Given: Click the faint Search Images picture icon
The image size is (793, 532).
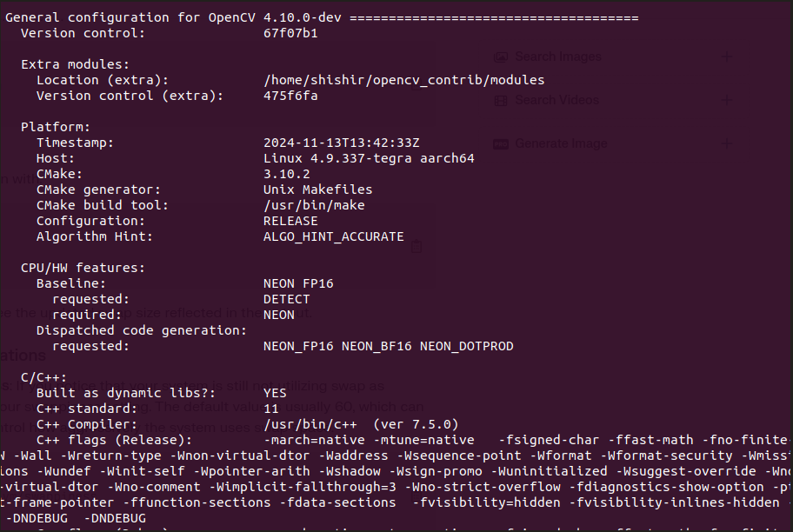Looking at the screenshot, I should (501, 57).
